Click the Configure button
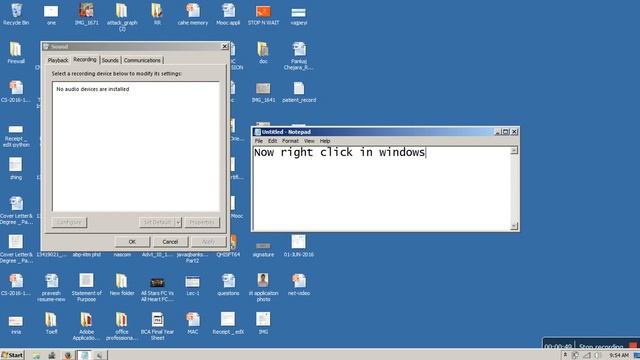 [x=69, y=222]
